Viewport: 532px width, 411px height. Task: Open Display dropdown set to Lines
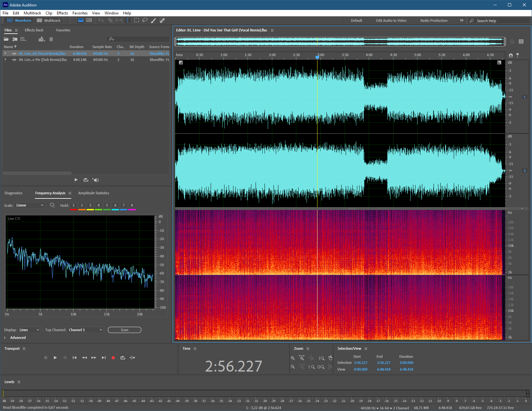pyautogui.click(x=29, y=330)
